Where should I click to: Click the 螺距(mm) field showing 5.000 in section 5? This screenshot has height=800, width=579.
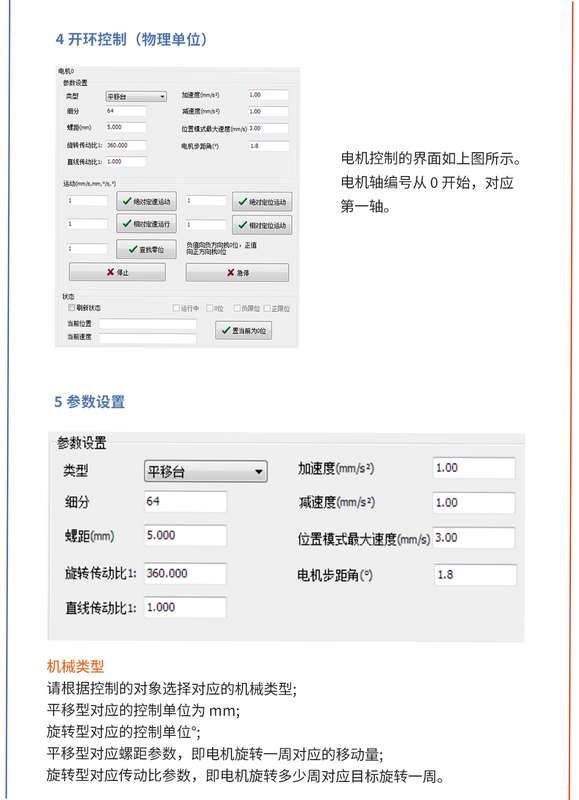[185, 536]
